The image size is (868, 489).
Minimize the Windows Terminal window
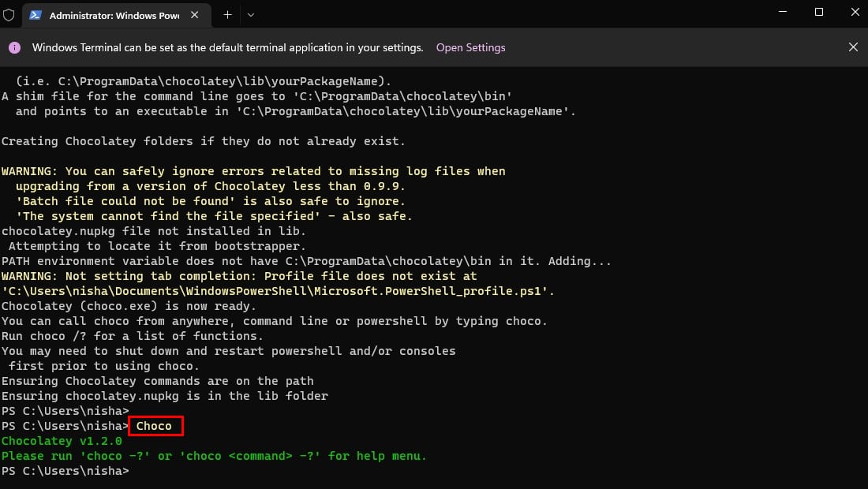(781, 13)
